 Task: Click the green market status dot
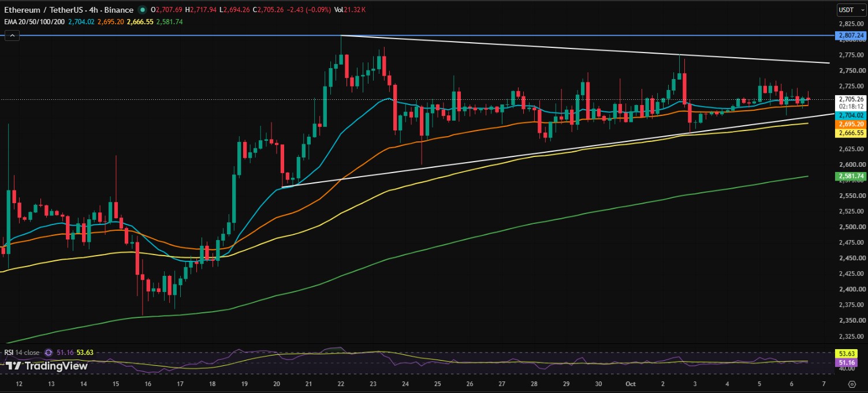[143, 10]
